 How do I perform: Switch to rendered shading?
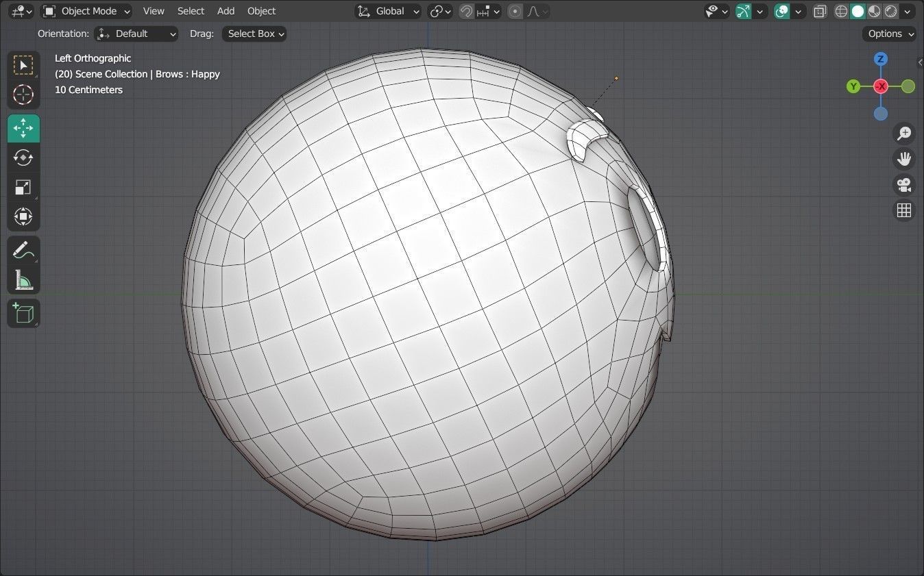tap(890, 11)
